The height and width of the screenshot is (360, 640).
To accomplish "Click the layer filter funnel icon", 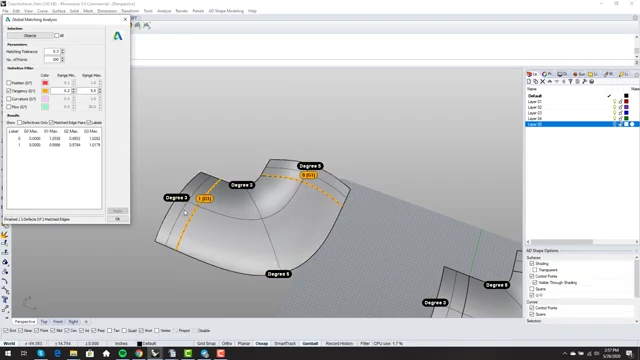I will coord(570,82).
